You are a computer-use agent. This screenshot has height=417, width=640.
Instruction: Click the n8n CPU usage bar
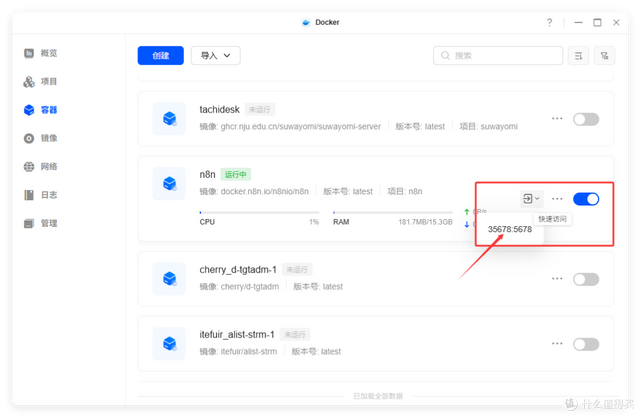(259, 213)
